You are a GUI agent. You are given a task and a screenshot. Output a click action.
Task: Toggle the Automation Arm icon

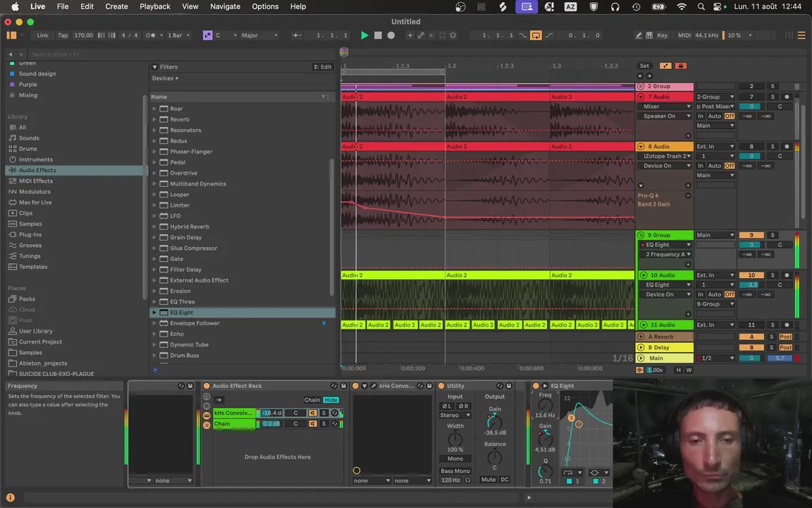421,35
